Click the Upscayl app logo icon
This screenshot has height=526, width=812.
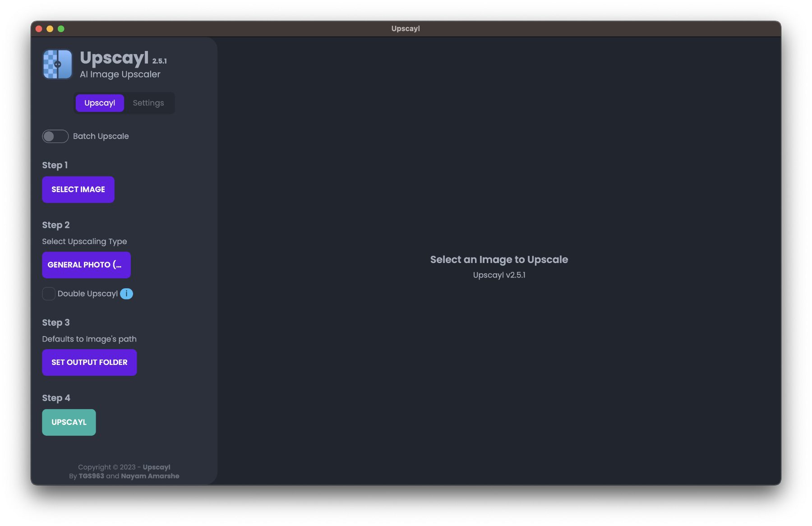[x=57, y=65]
